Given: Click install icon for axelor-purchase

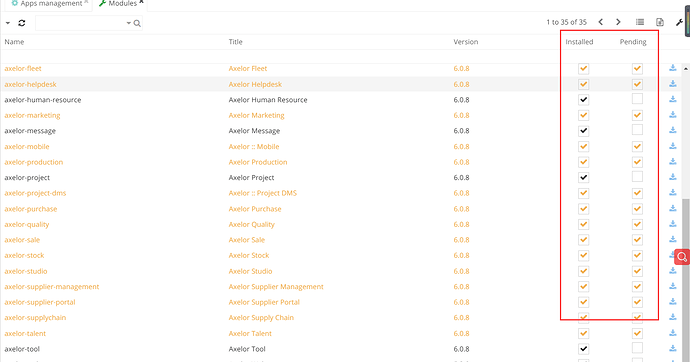Looking at the screenshot, I should (x=673, y=208).
